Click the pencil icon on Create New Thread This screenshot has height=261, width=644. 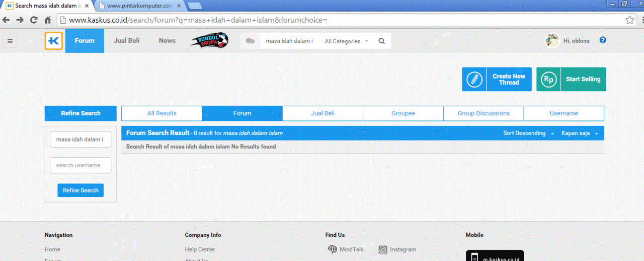(x=474, y=80)
